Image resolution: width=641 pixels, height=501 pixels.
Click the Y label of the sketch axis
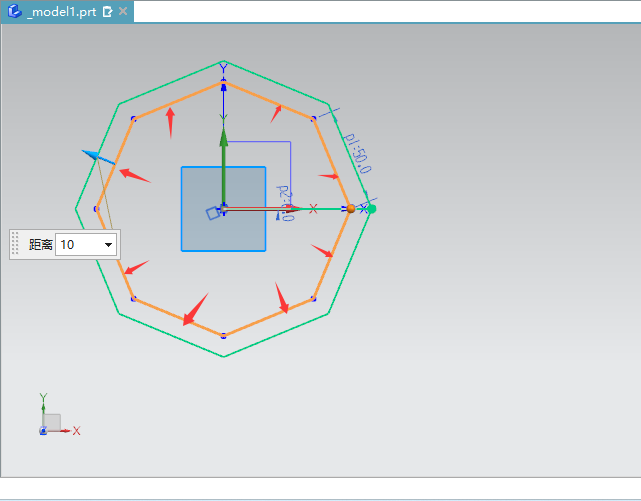(x=223, y=67)
